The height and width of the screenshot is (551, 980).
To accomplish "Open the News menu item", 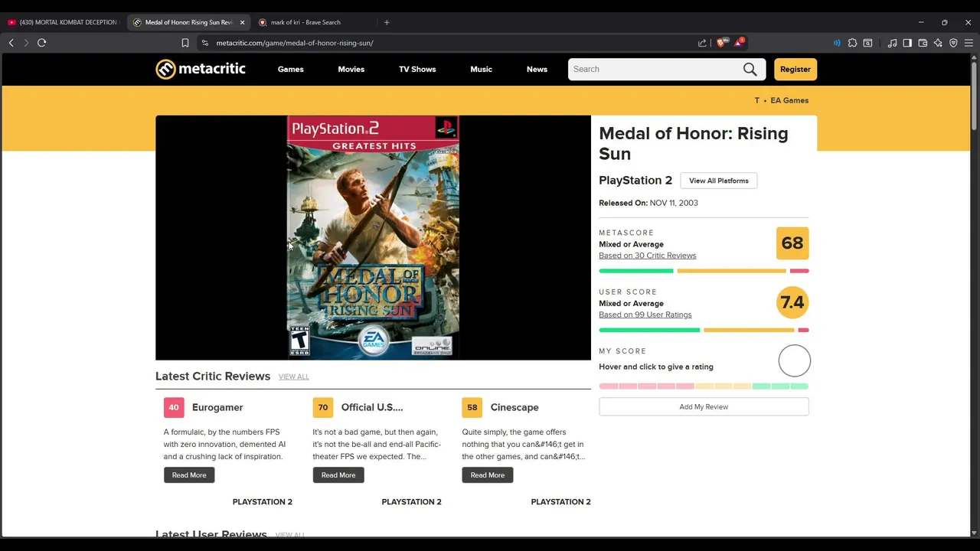I will point(537,69).
